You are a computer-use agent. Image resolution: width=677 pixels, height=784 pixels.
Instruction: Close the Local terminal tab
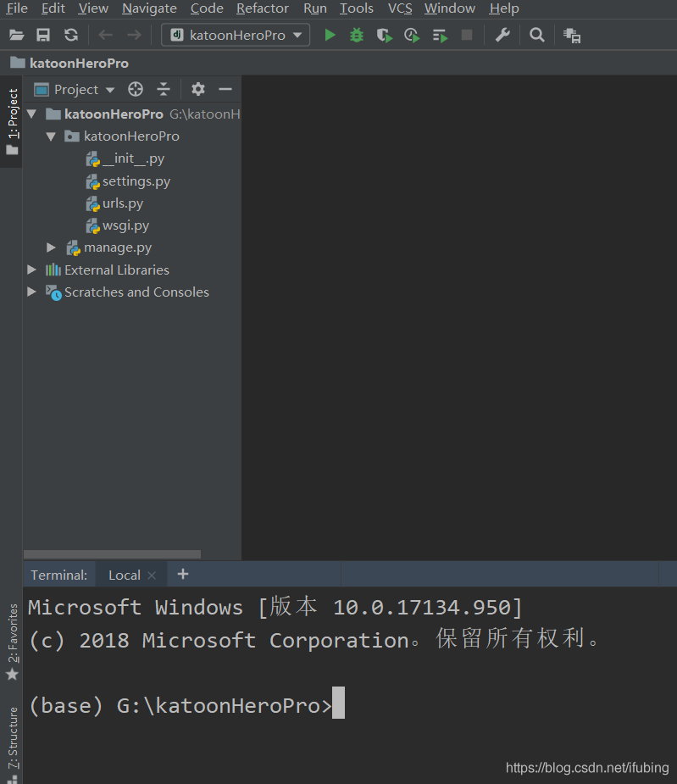[x=152, y=575]
